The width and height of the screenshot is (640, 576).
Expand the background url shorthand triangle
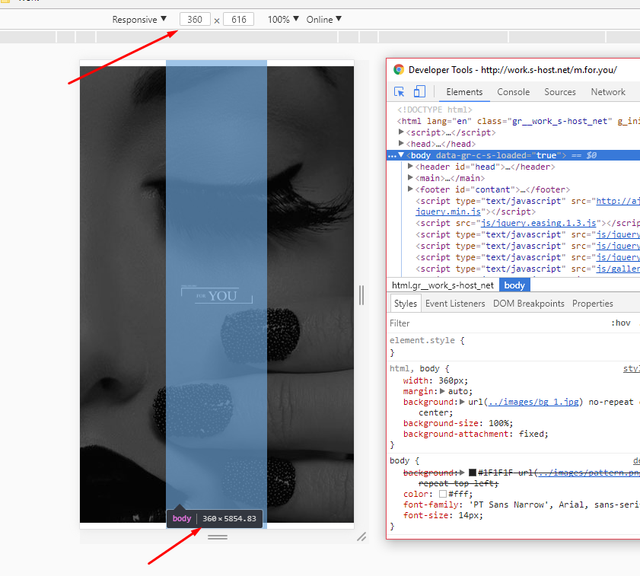[462, 402]
